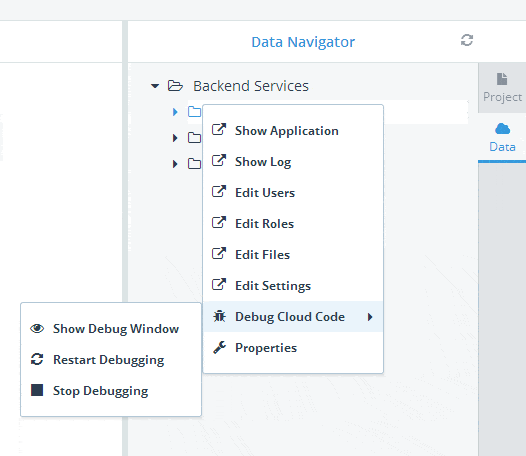
Task: Select Restart Debugging in the submenu
Action: 111,359
